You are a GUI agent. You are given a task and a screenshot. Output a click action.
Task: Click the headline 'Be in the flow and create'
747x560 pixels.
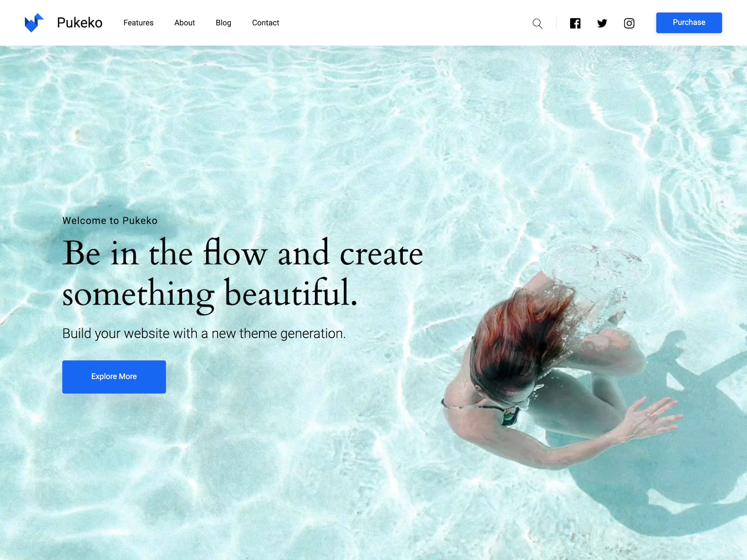[243, 252]
